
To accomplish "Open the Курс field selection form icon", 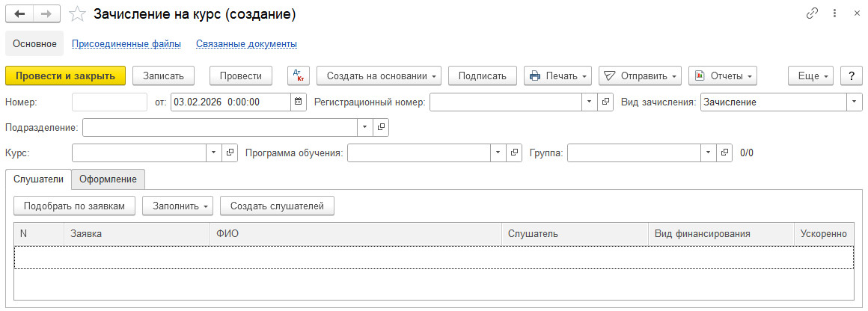I will [x=230, y=153].
